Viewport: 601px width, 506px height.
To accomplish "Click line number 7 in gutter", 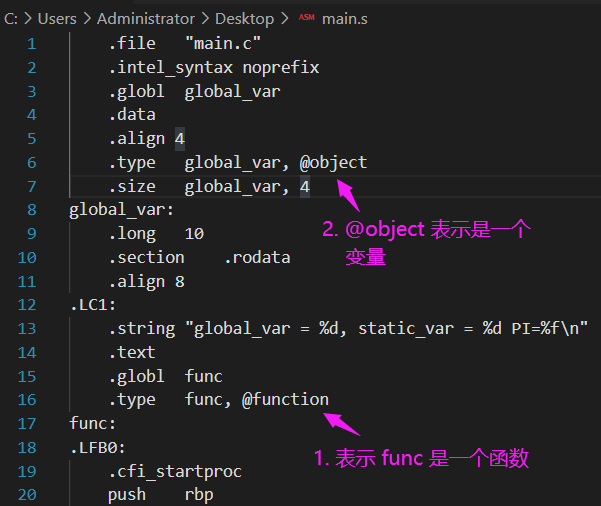I will click(31, 187).
